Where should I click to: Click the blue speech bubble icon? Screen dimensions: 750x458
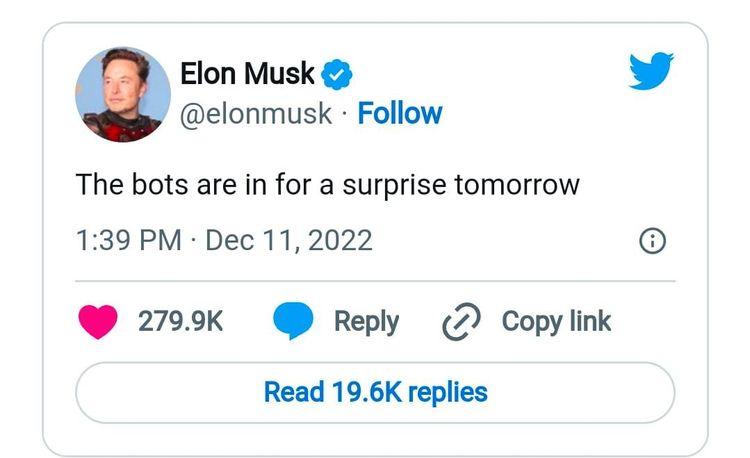click(294, 322)
